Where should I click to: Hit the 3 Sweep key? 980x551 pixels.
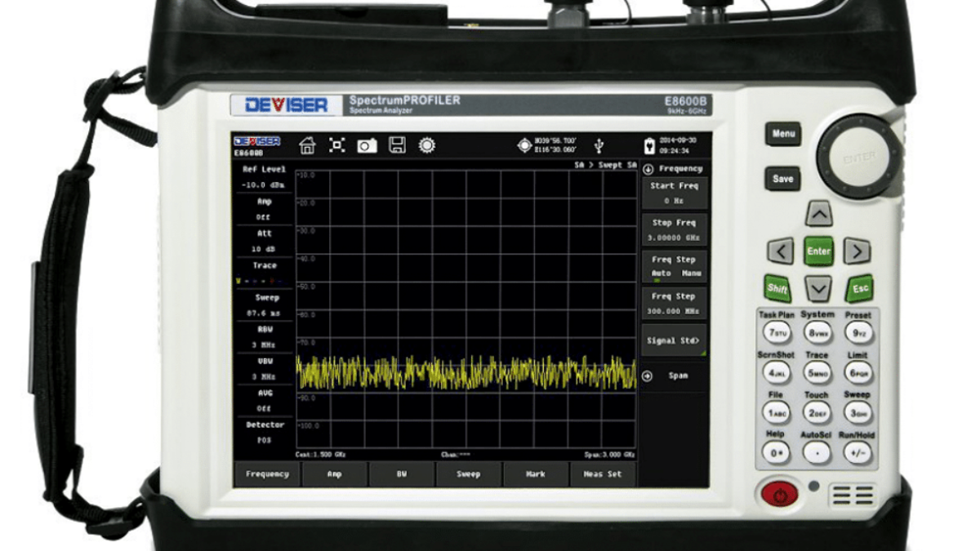tap(857, 413)
